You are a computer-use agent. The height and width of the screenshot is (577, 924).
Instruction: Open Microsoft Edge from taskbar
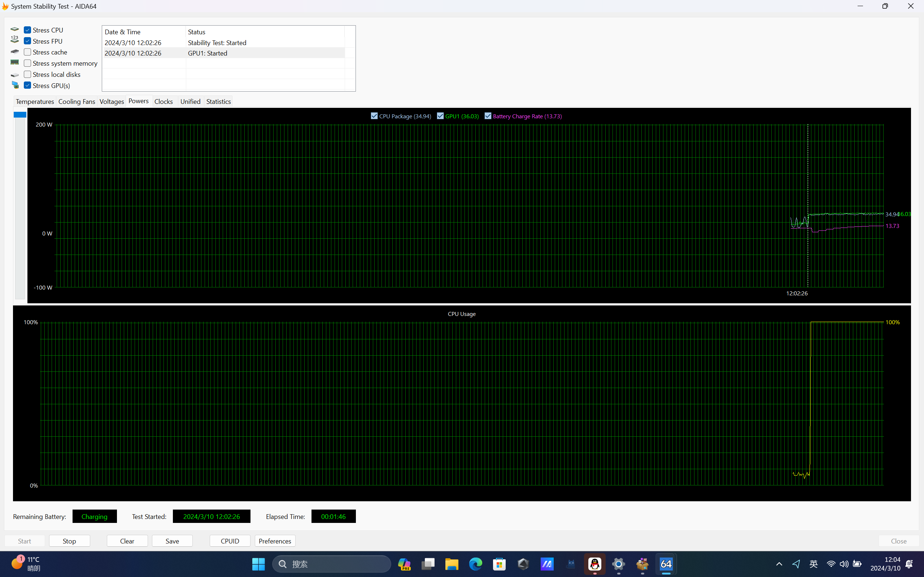[x=475, y=564]
